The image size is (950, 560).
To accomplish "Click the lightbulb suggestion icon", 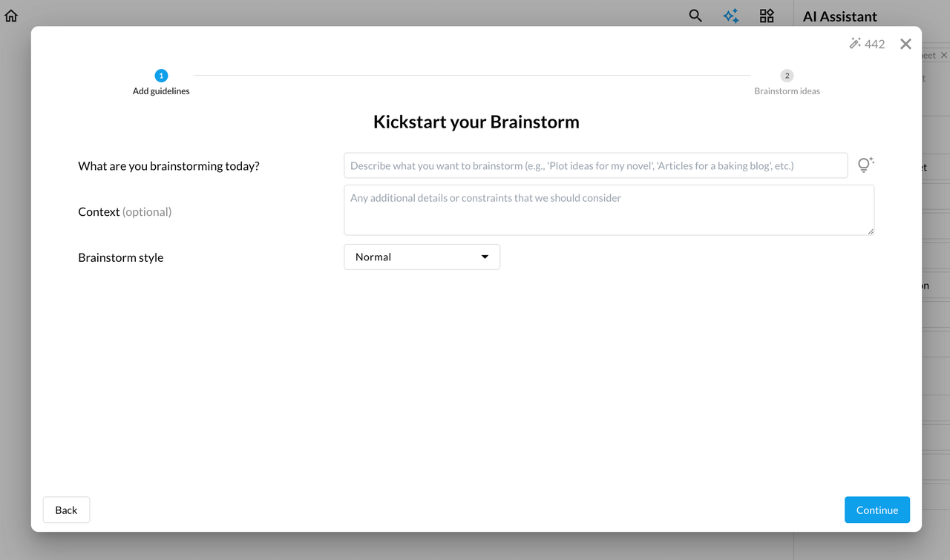I will pos(865,165).
